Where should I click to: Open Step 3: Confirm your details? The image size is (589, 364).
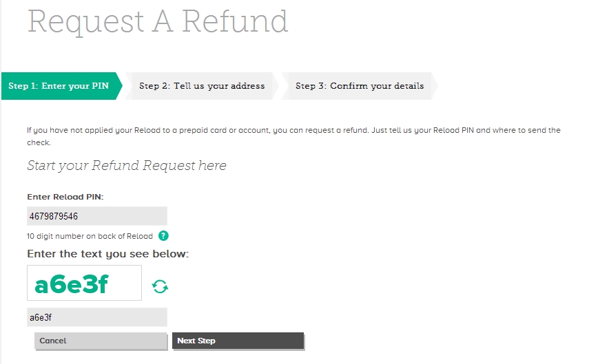tap(360, 86)
